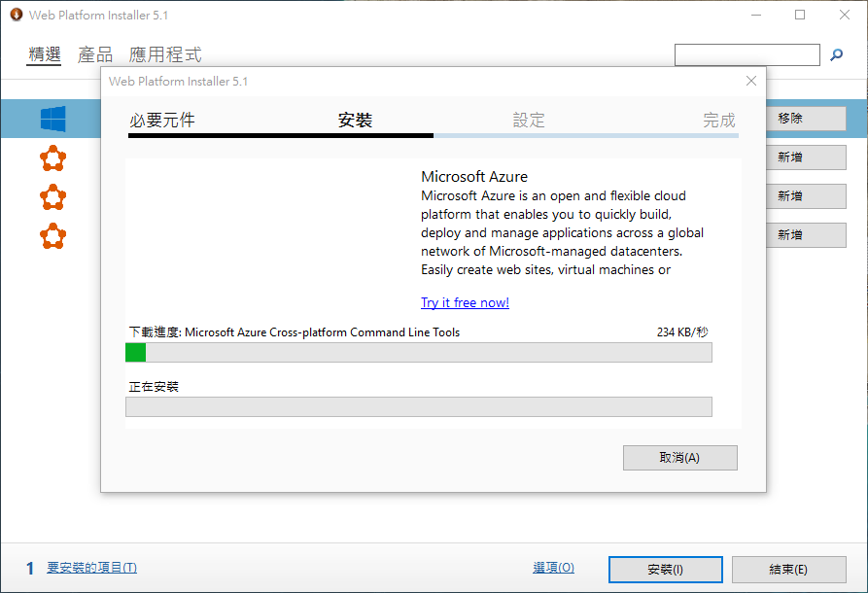Open the Try it free now! link
868x593 pixels.
tap(465, 302)
